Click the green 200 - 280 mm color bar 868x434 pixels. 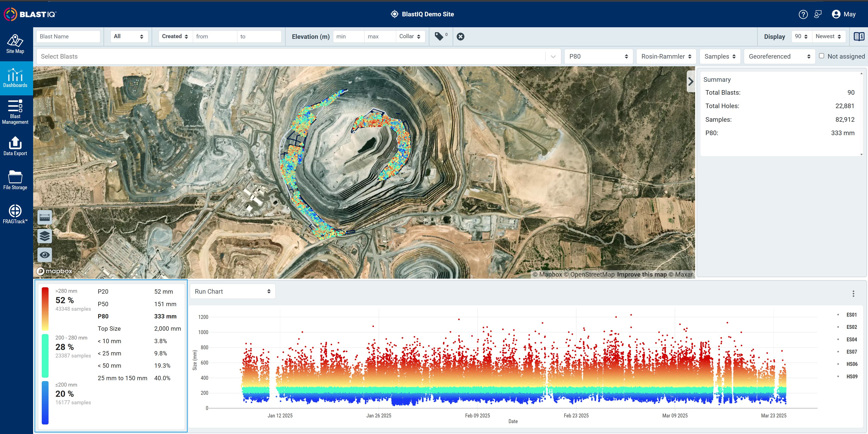click(x=45, y=356)
